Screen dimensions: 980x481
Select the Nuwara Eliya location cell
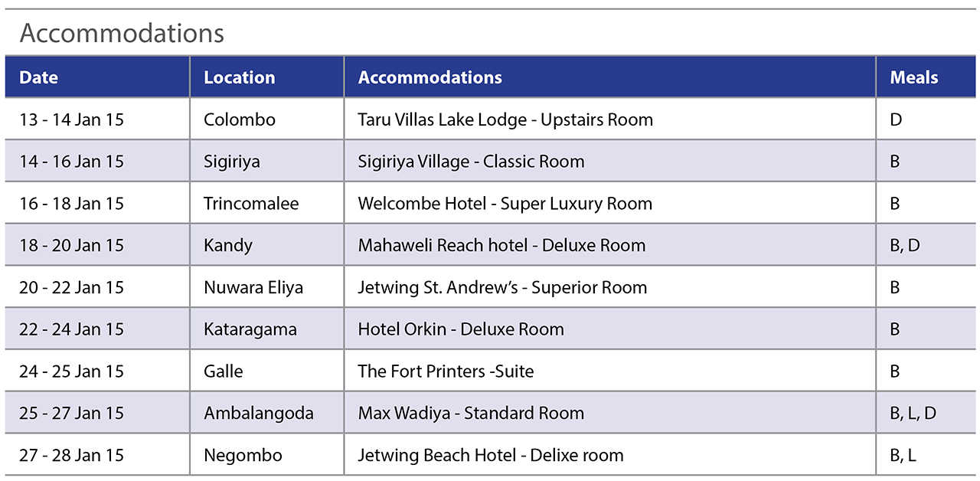tap(253, 288)
